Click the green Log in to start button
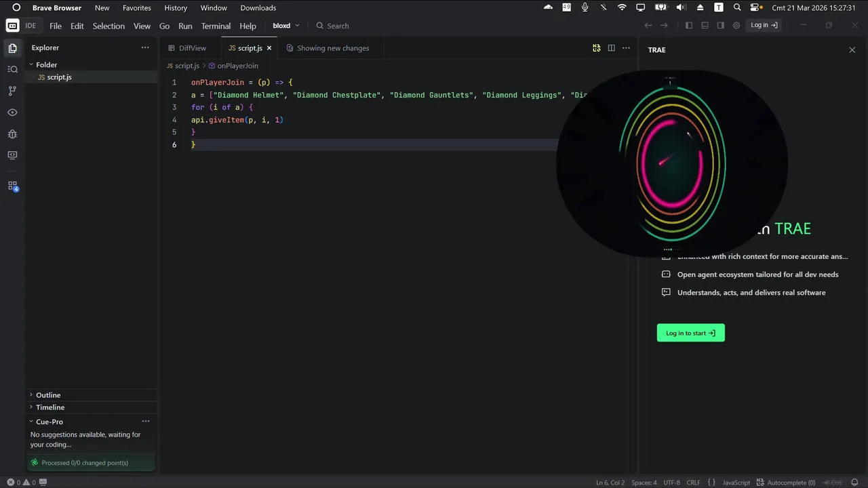868x488 pixels. pos(690,333)
